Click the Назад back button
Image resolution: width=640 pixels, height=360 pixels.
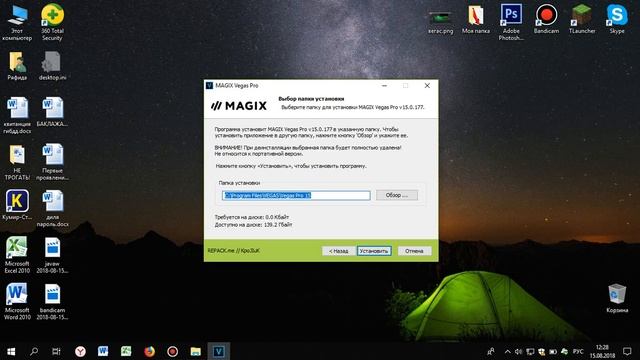tap(338, 251)
